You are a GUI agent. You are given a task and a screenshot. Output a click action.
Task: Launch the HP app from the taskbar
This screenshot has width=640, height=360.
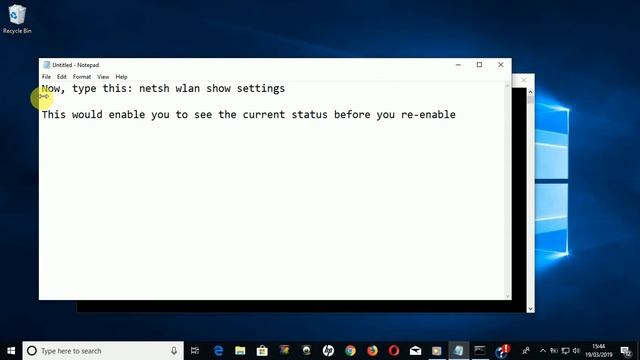pyautogui.click(x=328, y=351)
